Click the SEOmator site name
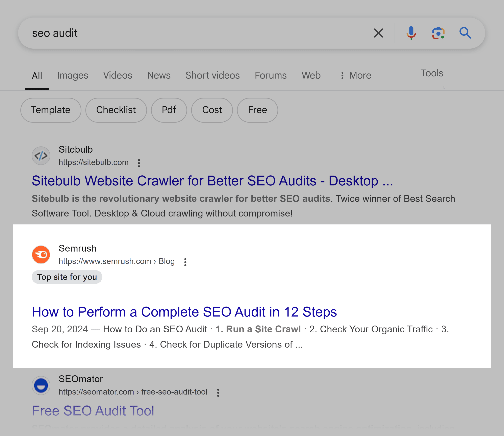This screenshot has width=504, height=436. (x=81, y=379)
